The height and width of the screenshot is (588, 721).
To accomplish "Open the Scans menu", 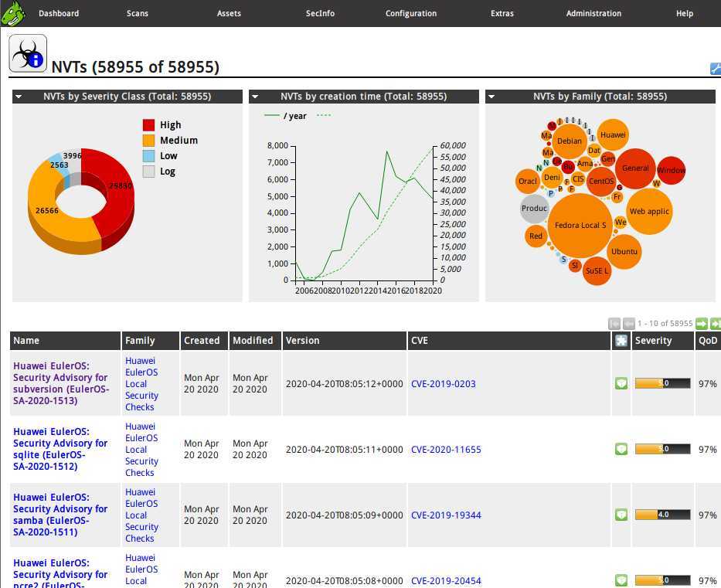I will (138, 13).
